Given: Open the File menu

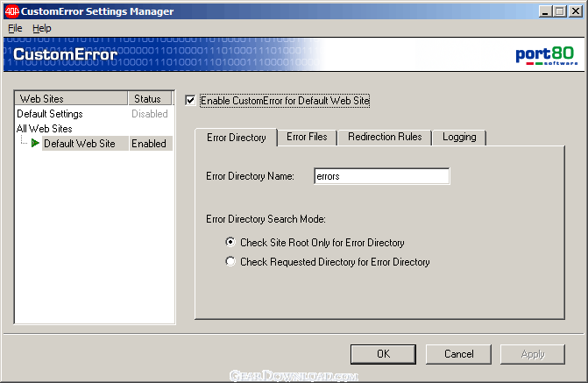Looking at the screenshot, I should [15, 28].
